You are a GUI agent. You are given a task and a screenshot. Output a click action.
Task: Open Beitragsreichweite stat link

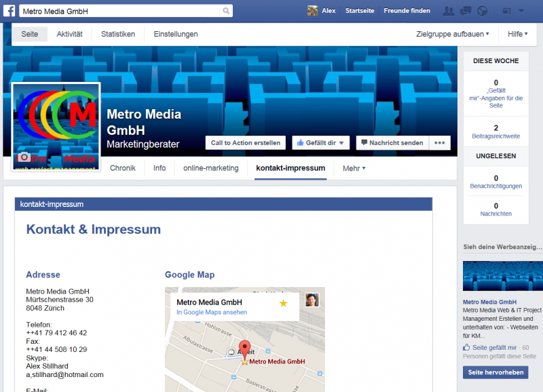(496, 136)
